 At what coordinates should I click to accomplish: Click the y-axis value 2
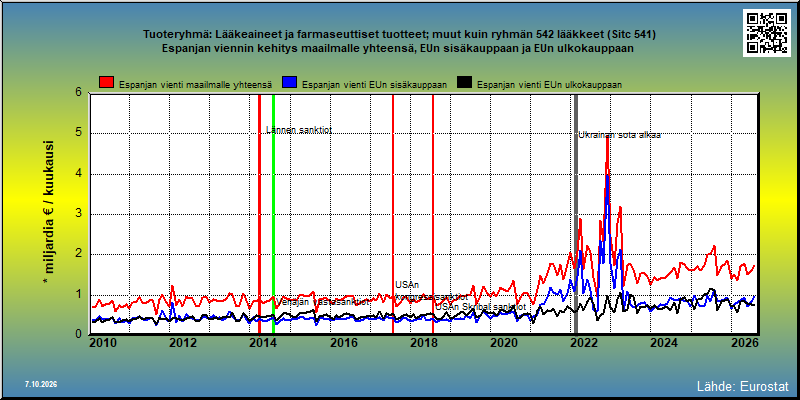point(79,254)
